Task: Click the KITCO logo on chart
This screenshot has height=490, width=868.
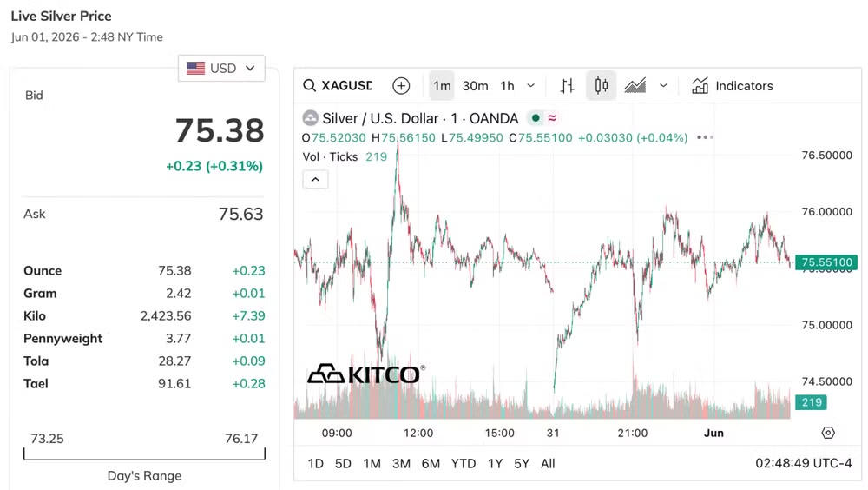Action: tap(366, 374)
